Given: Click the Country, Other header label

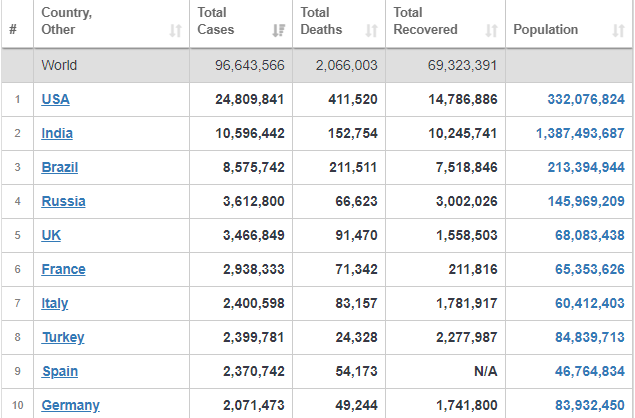Looking at the screenshot, I should tap(67, 21).
